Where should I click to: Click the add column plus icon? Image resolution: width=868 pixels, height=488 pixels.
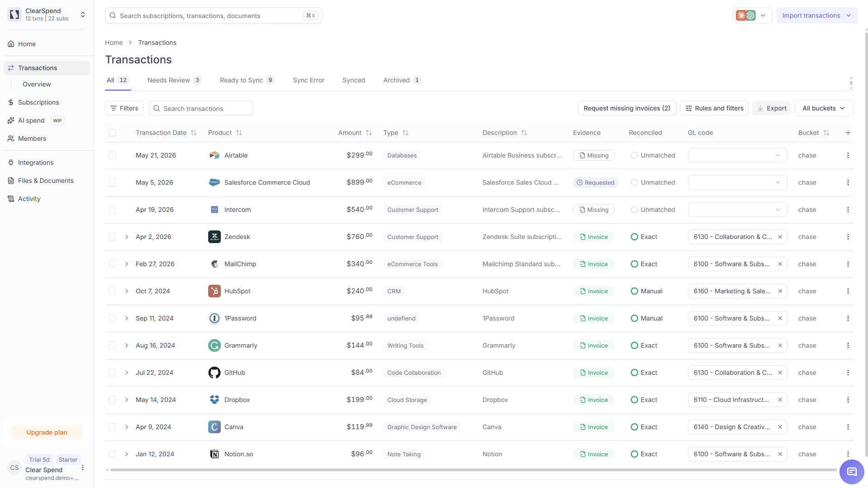point(848,133)
